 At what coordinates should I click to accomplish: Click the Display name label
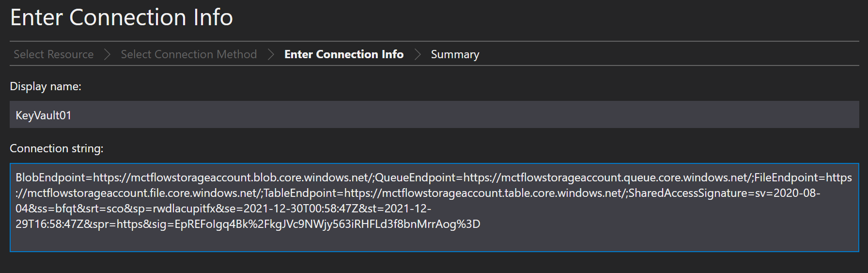click(46, 86)
